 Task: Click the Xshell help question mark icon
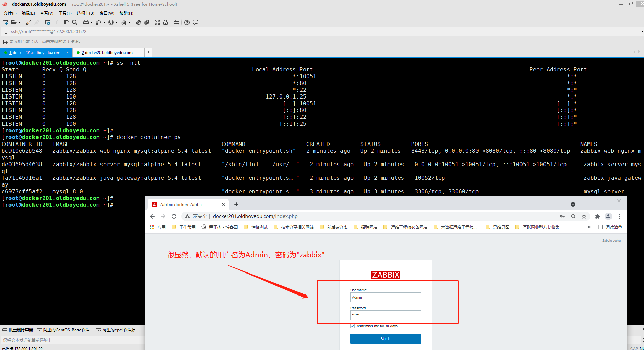tap(187, 22)
